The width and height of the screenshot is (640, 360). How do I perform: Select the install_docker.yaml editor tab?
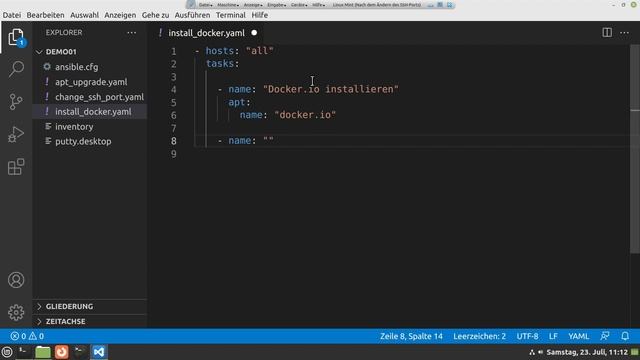pos(207,33)
